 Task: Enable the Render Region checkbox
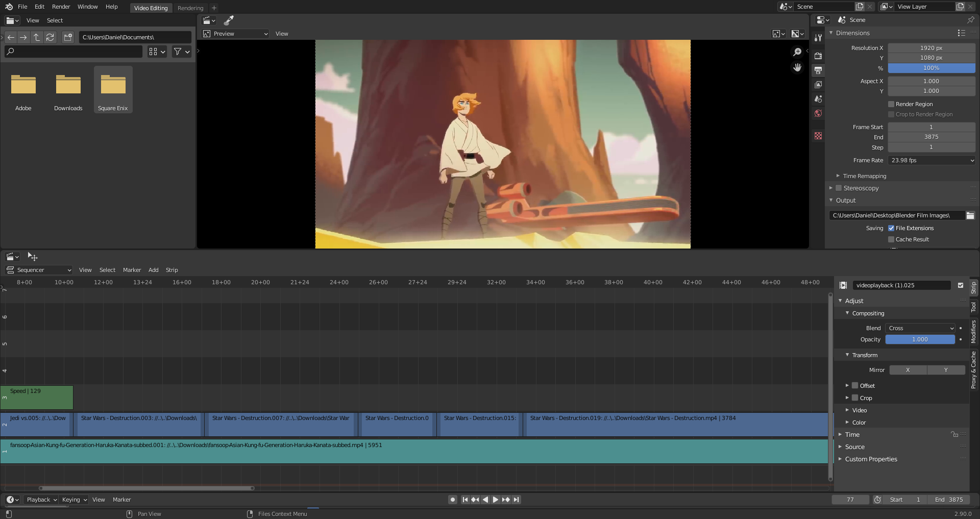891,104
